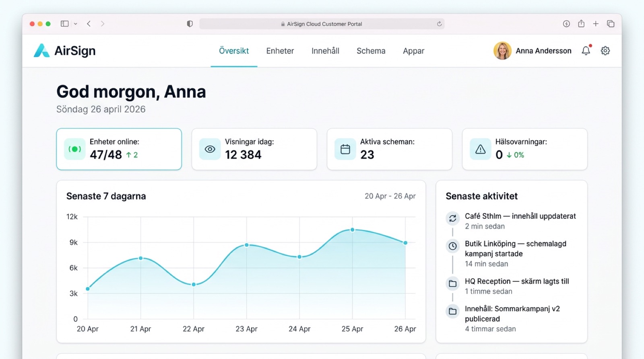Open the Aktiva scheman card

(x=390, y=149)
